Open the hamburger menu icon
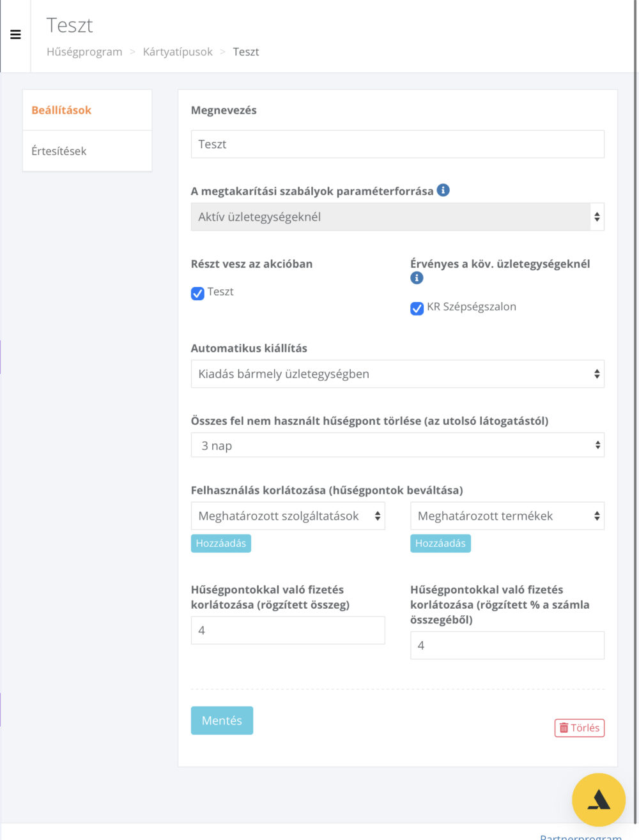 pos(15,34)
